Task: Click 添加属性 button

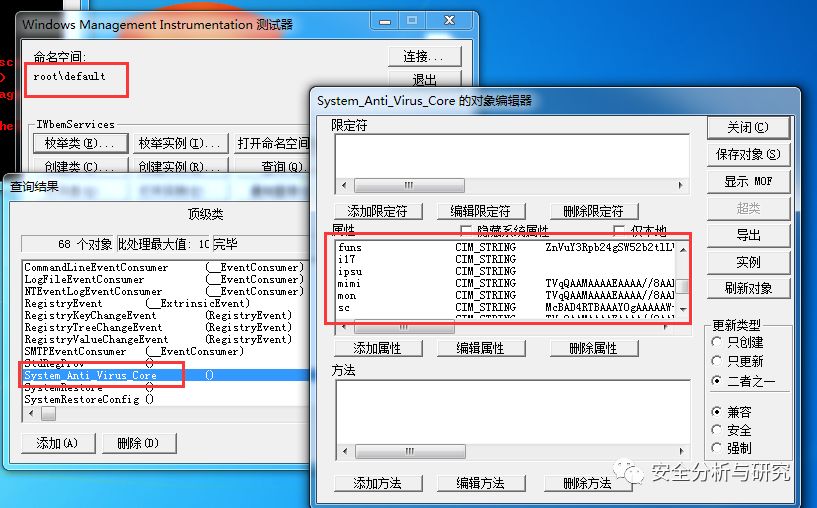Action: tap(378, 348)
